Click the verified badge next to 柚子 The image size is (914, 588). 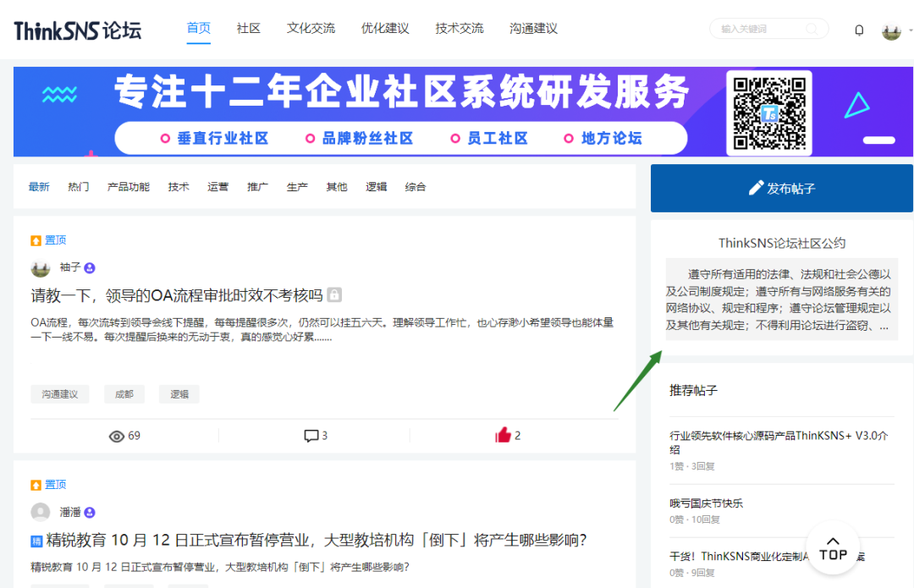pyautogui.click(x=90, y=268)
